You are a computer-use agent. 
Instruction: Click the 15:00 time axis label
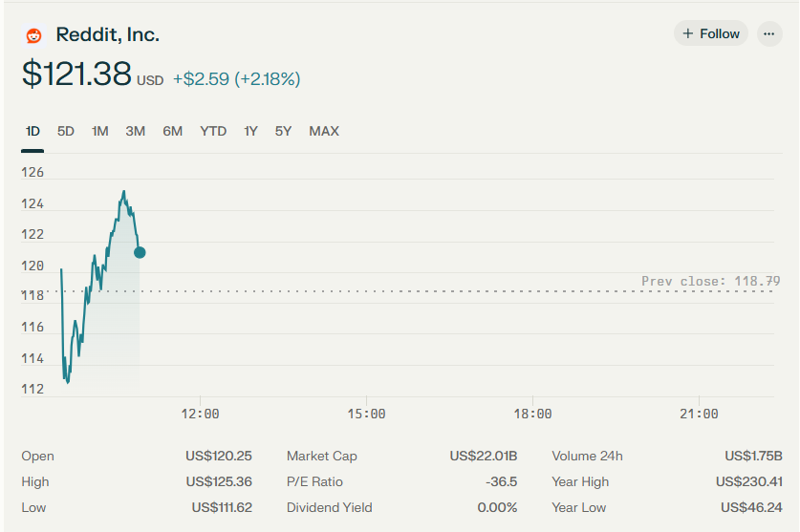366,414
